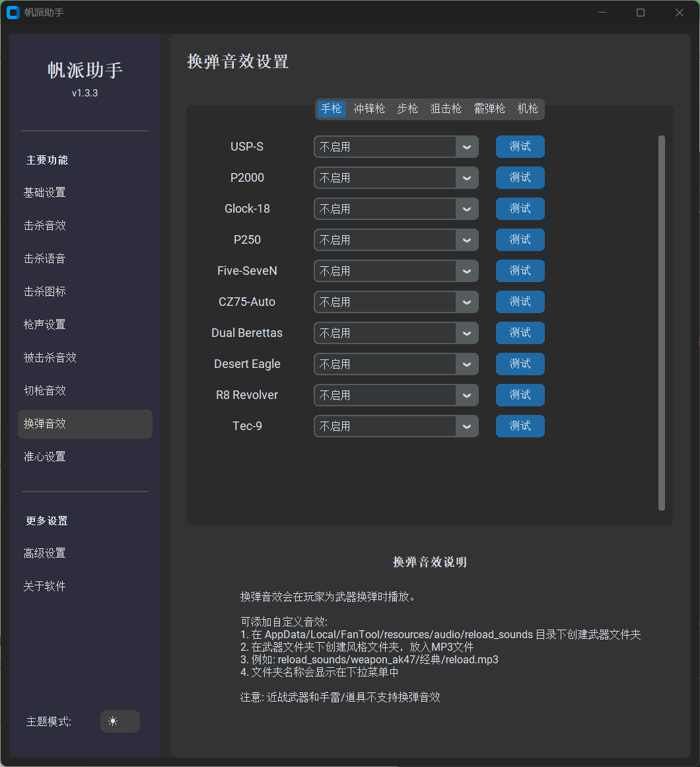Open 基础设置 from the sidebar
Image resolution: width=700 pixels, height=767 pixels.
pyautogui.click(x=44, y=192)
